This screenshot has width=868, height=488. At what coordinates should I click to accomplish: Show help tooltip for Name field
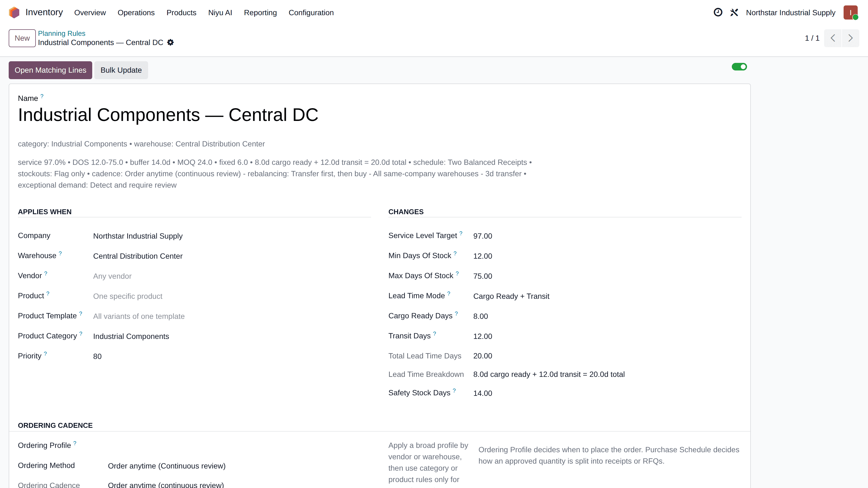(42, 96)
